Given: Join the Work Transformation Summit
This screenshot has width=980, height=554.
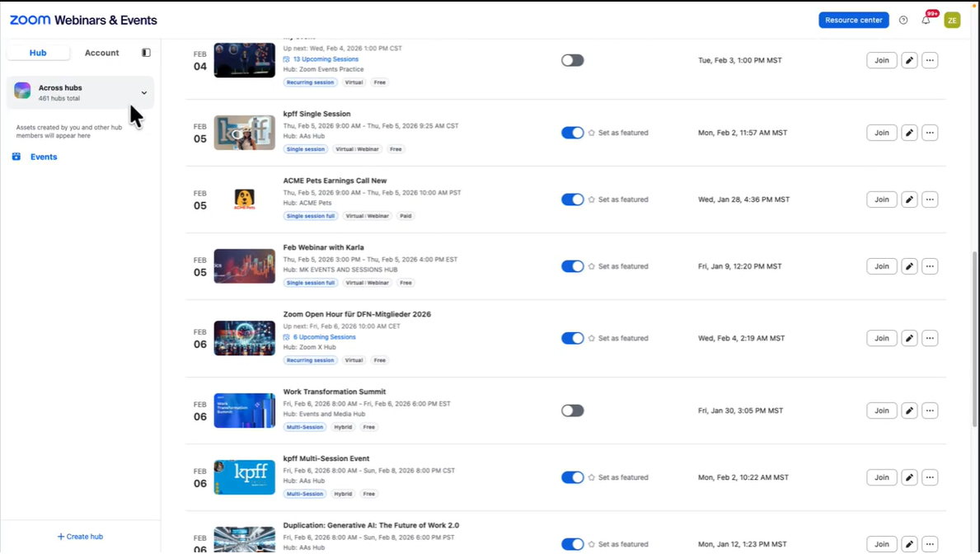Looking at the screenshot, I should click(882, 411).
